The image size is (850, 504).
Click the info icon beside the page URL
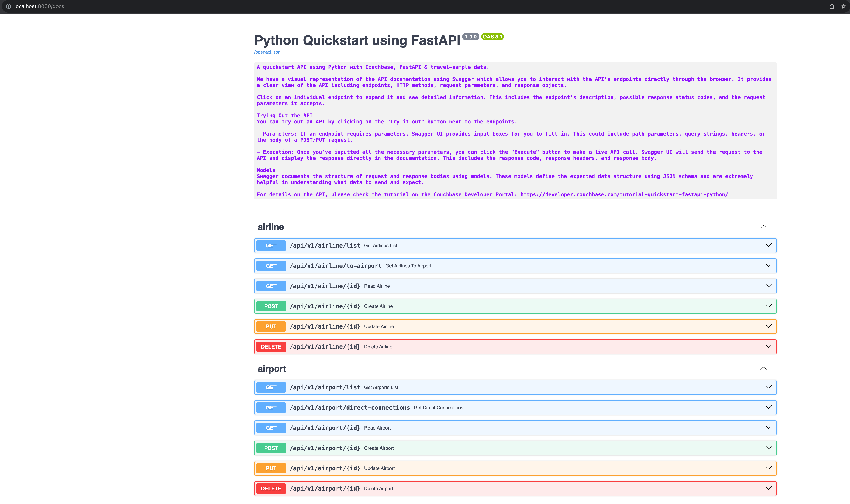[x=8, y=6]
